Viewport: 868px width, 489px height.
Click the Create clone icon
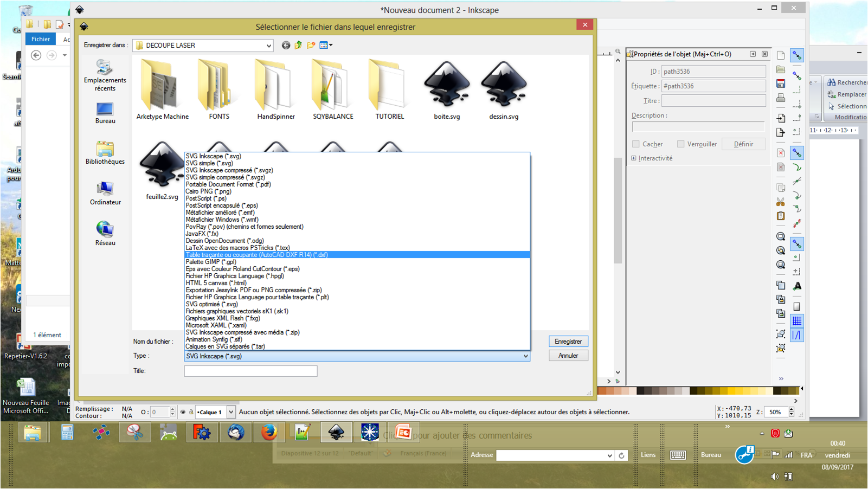click(781, 299)
